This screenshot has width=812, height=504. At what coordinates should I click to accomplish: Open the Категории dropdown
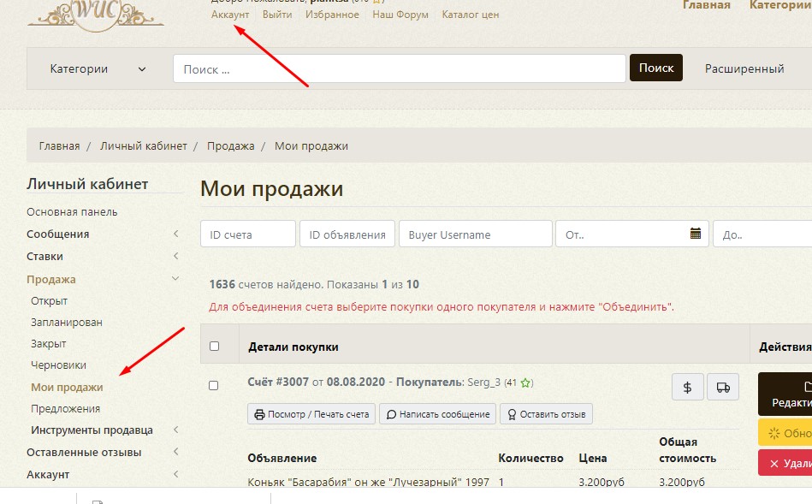(x=98, y=69)
